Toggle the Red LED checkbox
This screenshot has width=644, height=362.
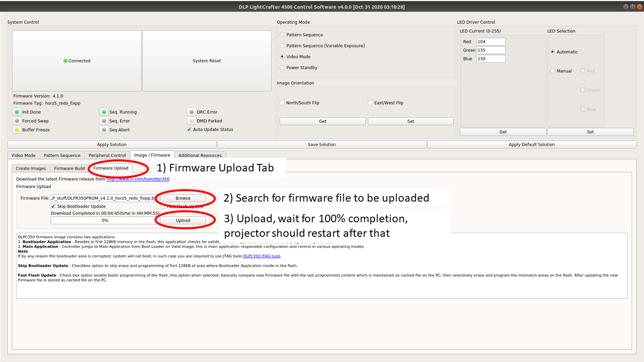[x=583, y=71]
